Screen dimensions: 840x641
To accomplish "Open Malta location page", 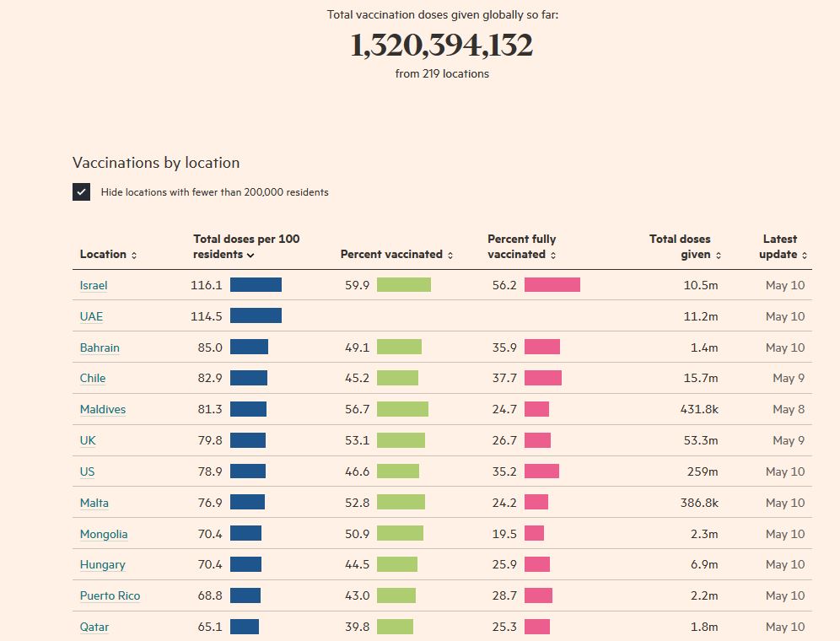I will coord(94,503).
